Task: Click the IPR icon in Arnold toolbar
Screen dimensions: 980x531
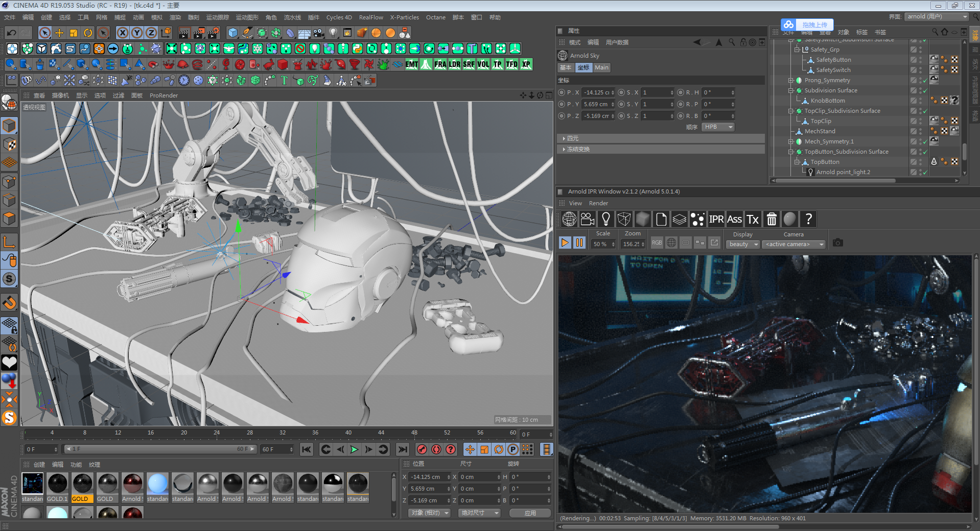Action: point(716,219)
